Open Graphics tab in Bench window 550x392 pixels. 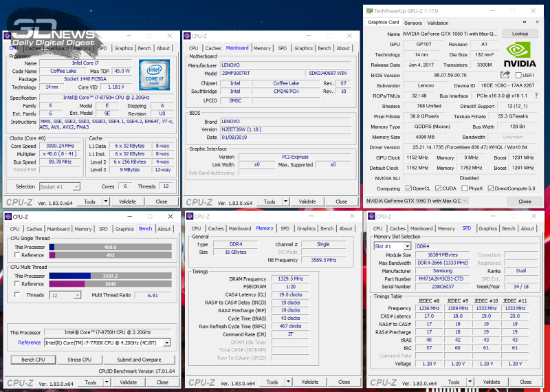tap(124, 229)
